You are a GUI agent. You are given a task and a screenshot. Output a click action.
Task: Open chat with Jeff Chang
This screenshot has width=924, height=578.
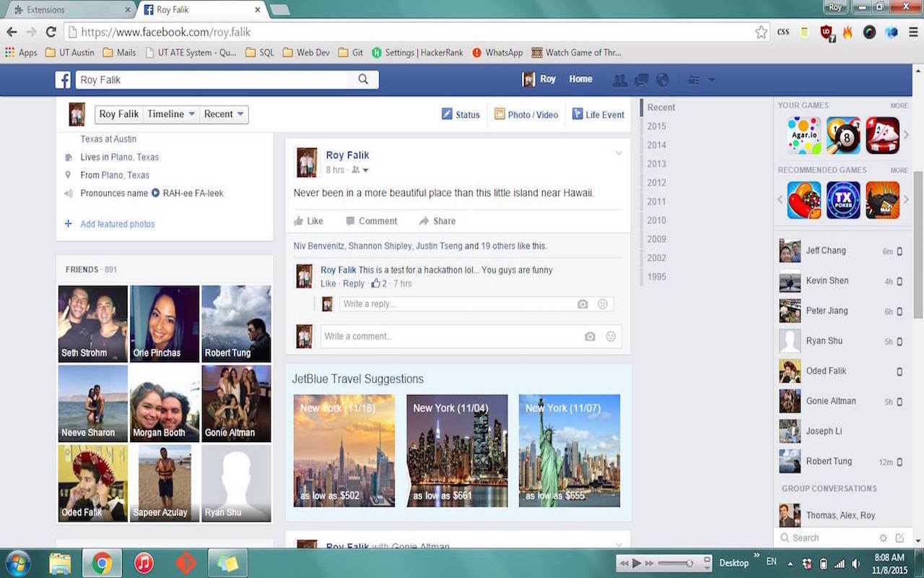click(841, 251)
